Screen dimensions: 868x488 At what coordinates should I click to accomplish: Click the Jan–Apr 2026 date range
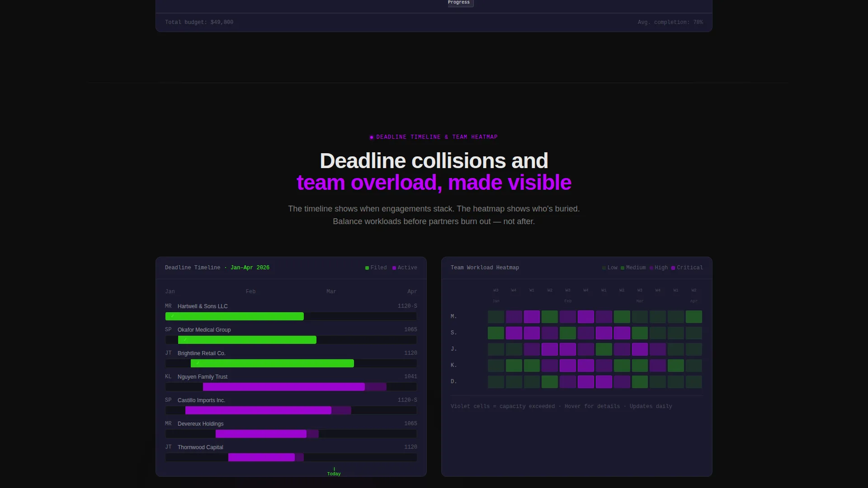point(250,267)
